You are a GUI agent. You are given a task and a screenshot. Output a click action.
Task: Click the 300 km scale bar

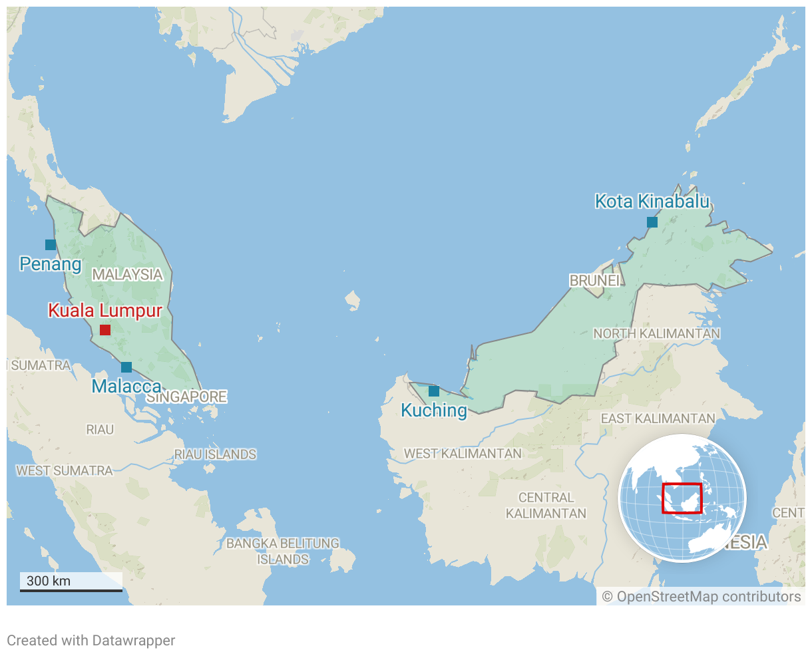[x=71, y=581]
